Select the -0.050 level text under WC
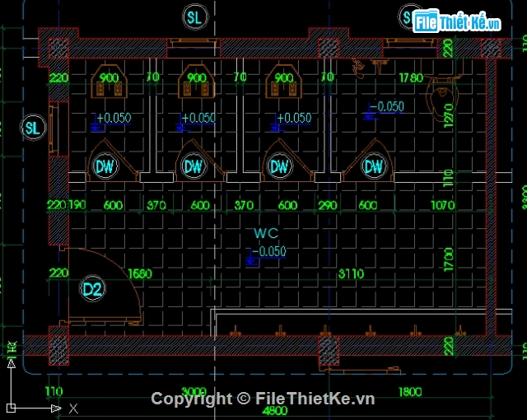527x420 pixels. click(269, 251)
